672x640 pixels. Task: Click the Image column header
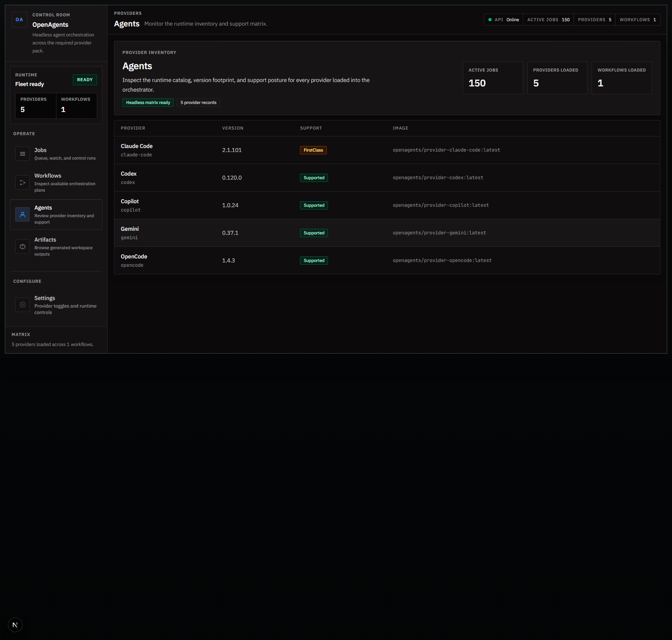[x=400, y=128]
